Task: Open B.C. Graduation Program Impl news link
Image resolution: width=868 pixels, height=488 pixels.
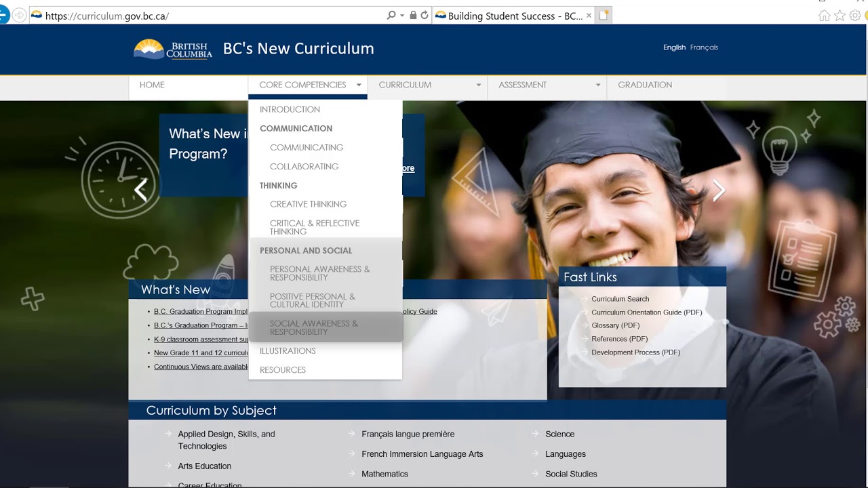Action: (201, 312)
